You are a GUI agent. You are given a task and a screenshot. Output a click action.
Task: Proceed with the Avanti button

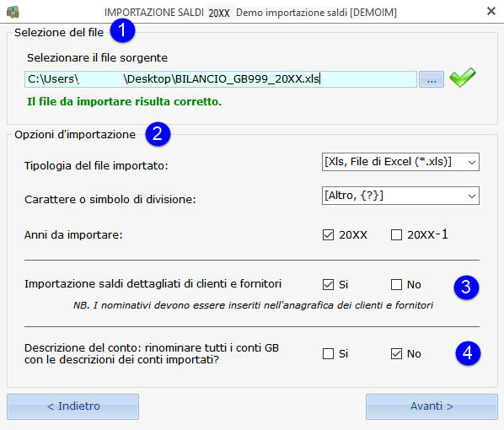pos(432,406)
